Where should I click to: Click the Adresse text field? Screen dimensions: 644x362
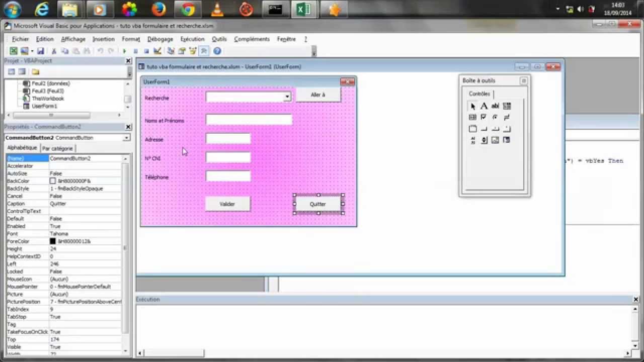click(228, 139)
